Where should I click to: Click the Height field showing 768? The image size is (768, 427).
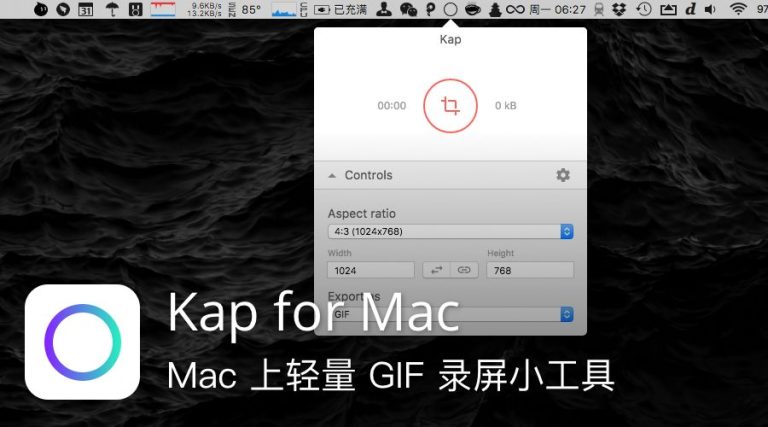pos(530,270)
